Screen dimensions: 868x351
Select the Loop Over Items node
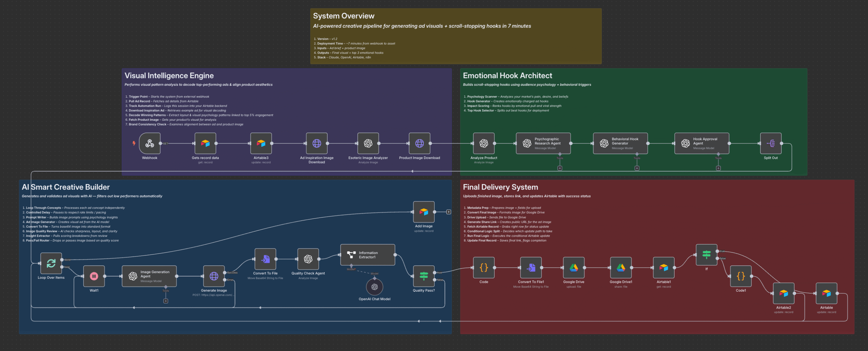coord(51,263)
